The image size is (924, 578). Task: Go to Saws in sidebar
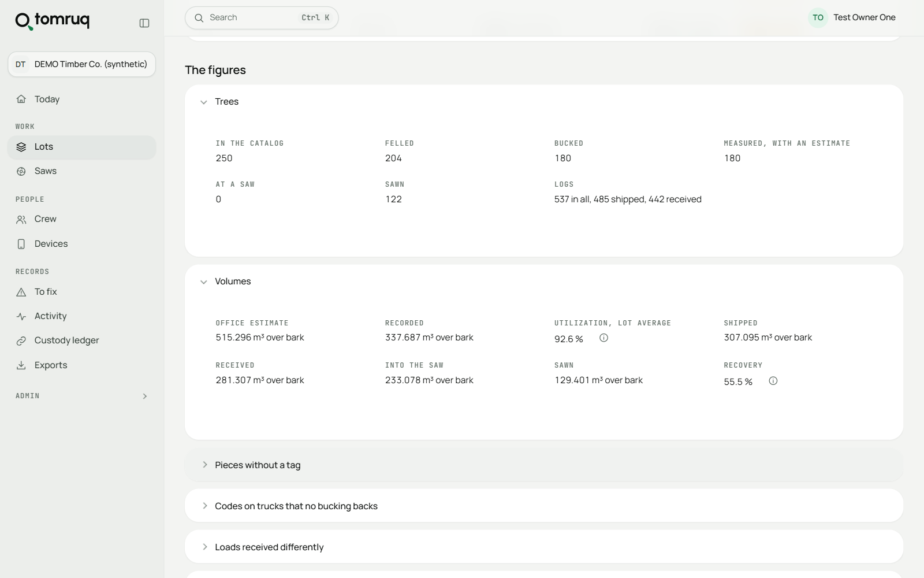click(81, 171)
